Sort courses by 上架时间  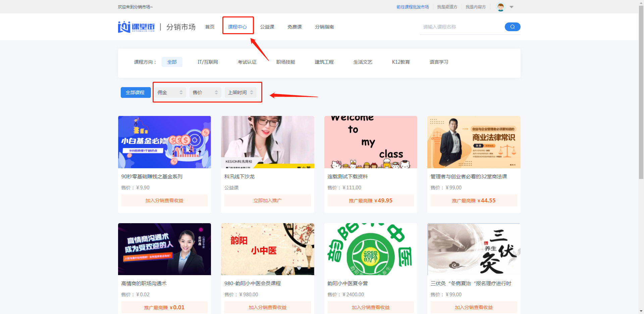(240, 92)
